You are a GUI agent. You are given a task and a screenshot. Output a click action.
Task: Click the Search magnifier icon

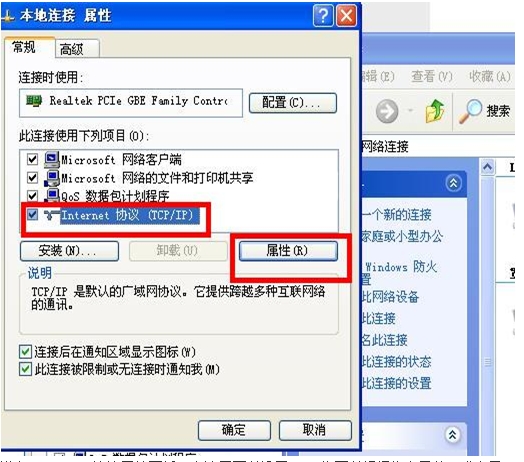(x=471, y=111)
